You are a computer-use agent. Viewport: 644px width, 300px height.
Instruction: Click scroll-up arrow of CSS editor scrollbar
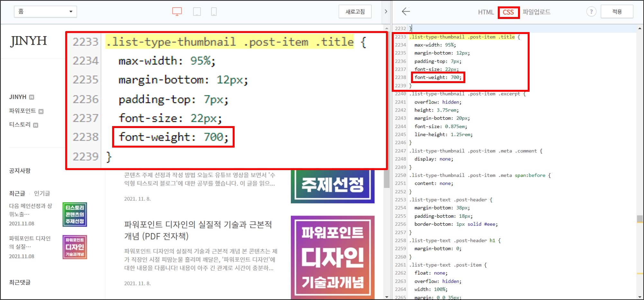tap(640, 28)
